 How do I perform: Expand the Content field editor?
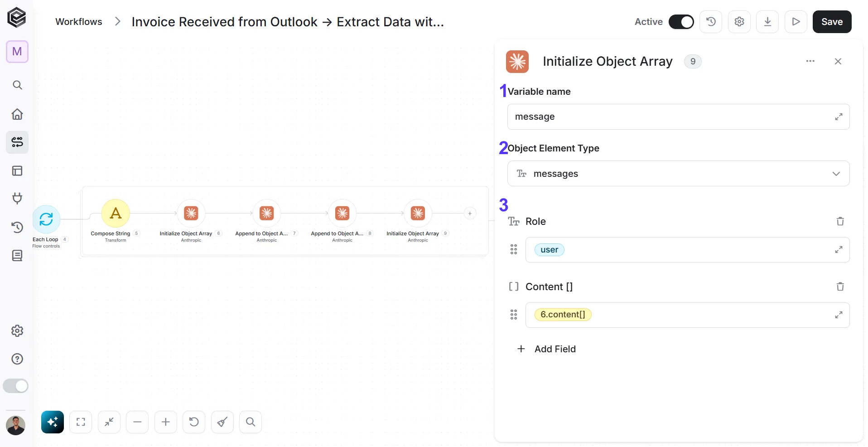pos(839,315)
